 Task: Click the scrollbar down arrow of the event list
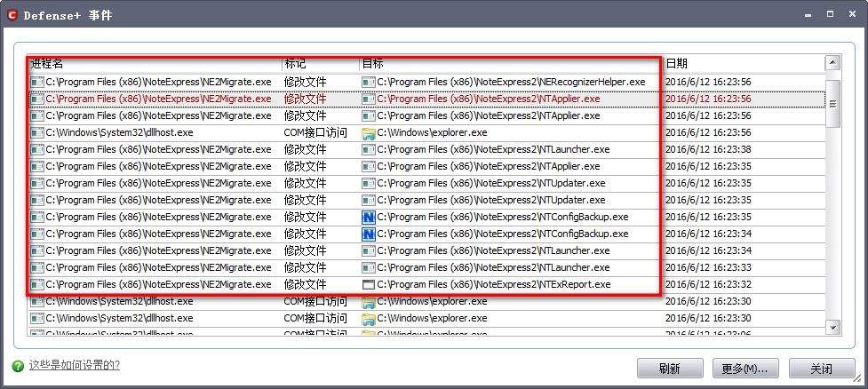[x=832, y=327]
